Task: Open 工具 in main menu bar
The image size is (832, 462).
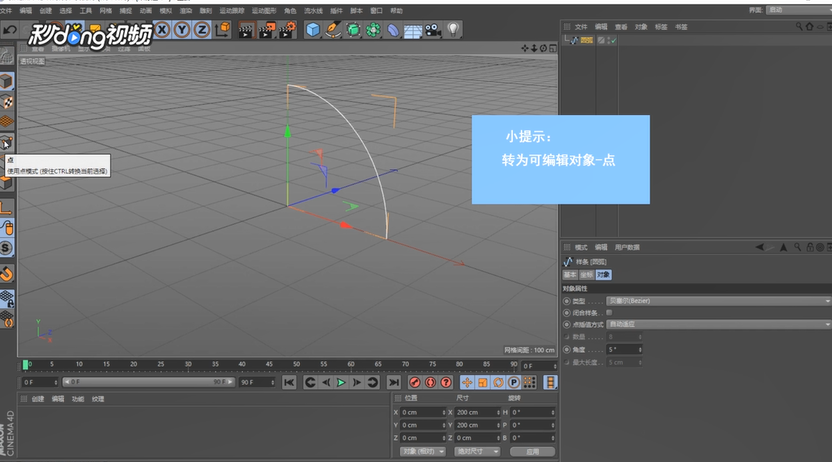Action: click(85, 11)
